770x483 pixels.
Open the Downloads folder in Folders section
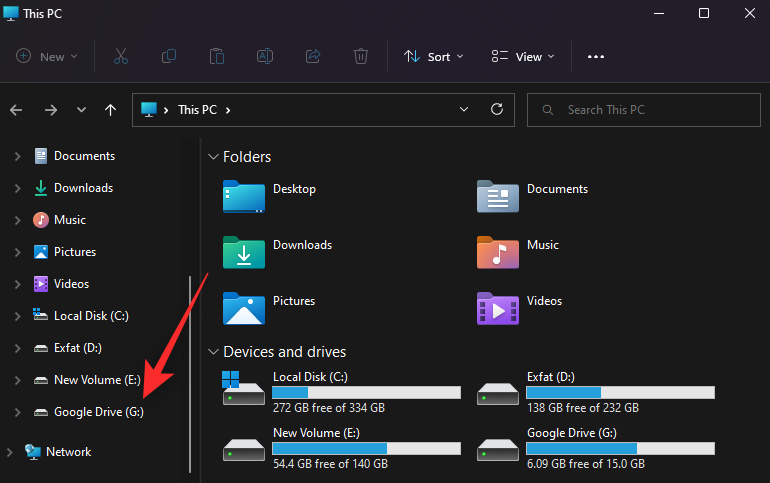tap(244, 252)
